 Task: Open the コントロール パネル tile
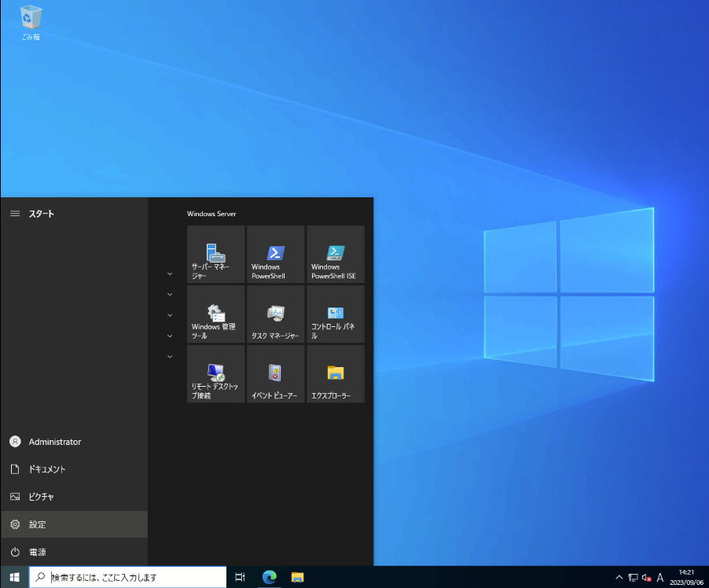[x=335, y=314]
